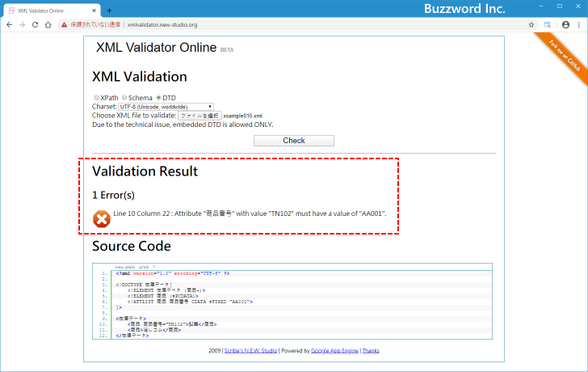Reload the XML Validator page

[x=35, y=24]
